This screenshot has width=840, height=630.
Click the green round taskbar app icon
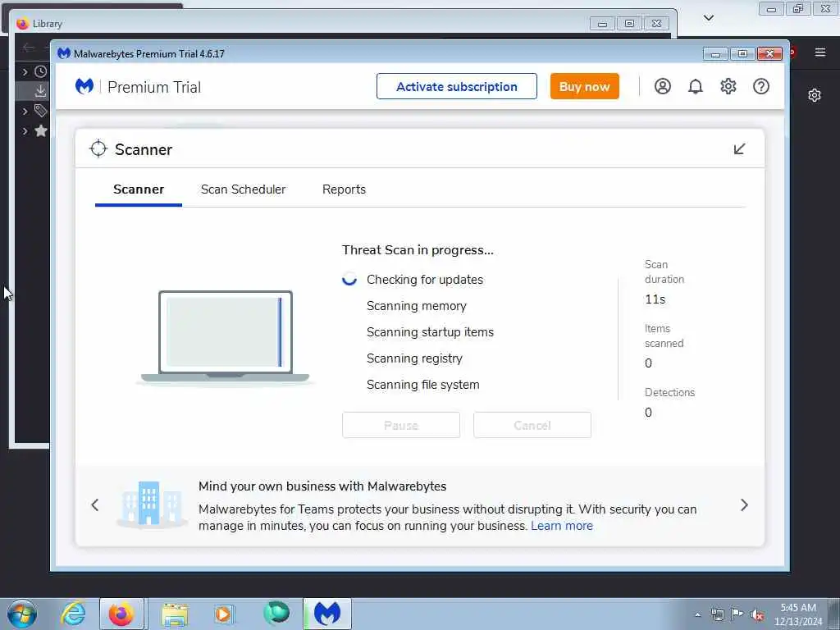[276, 614]
